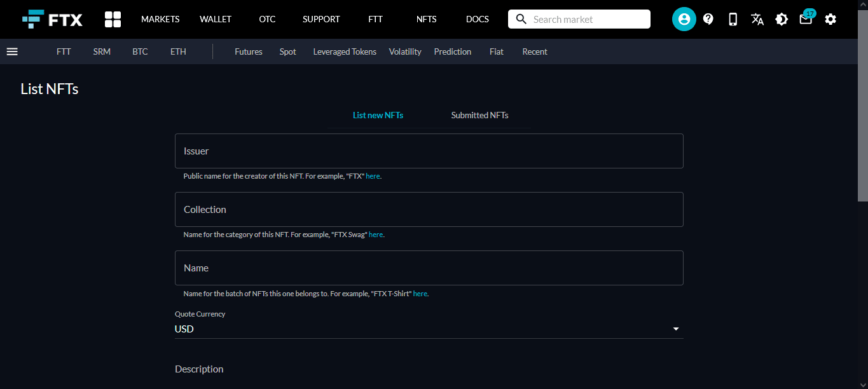Open the WALLET menu
This screenshot has width=868, height=389.
[x=216, y=19]
